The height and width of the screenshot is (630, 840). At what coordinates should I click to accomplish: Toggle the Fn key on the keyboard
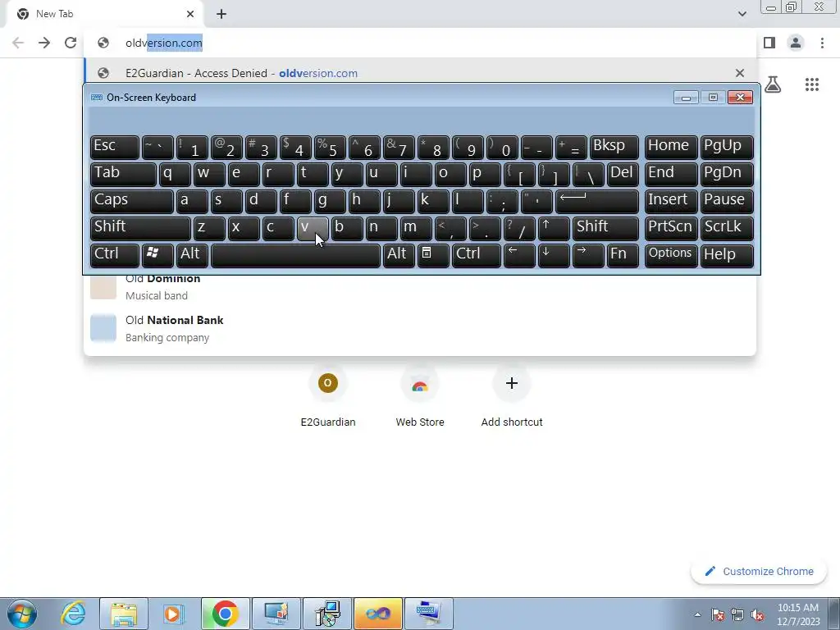(623, 255)
